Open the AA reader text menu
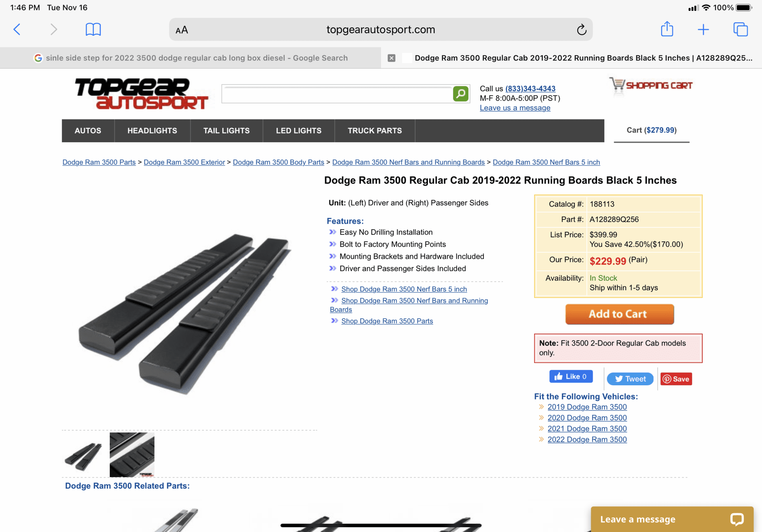 click(x=182, y=30)
